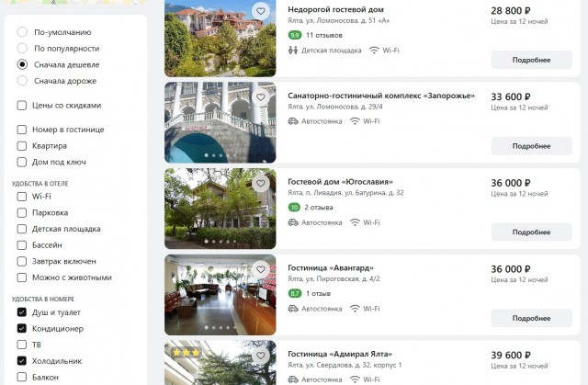Image resolution: width=588 pixels, height=385 pixels.
Task: Tick the Бассейн hotel amenity checkbox
Action: click(x=22, y=245)
